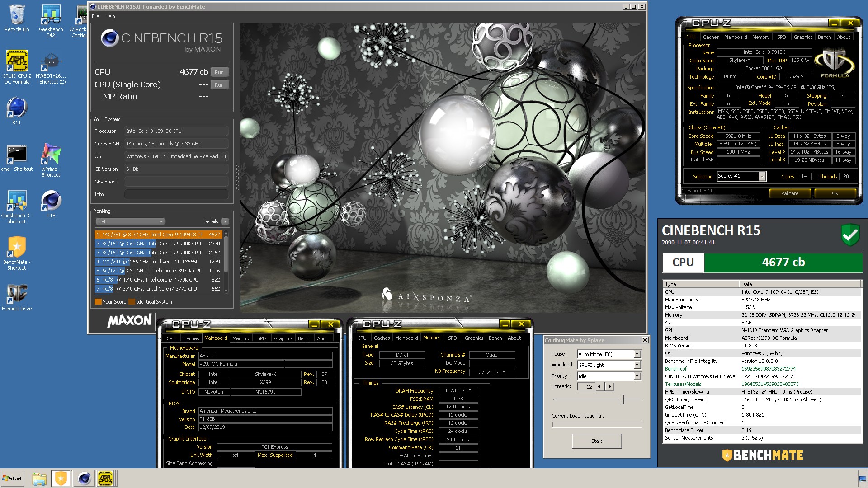The height and width of the screenshot is (488, 868).
Task: Click the Data column header in BenchMate
Action: pos(800,284)
